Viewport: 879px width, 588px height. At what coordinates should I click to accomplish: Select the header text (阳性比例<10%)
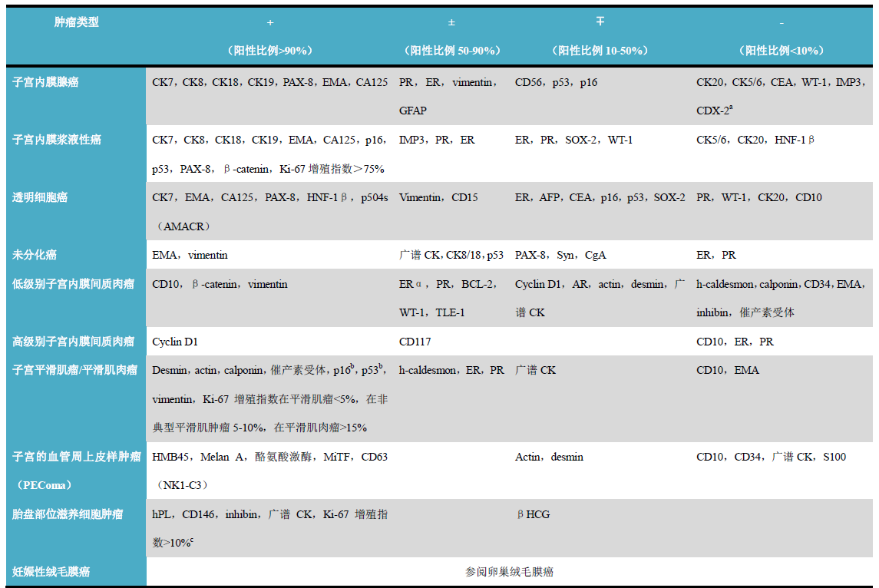tap(782, 51)
